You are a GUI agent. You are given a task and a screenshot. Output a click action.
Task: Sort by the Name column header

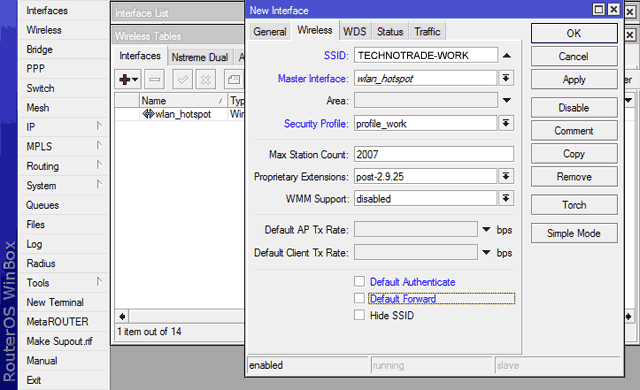click(183, 100)
